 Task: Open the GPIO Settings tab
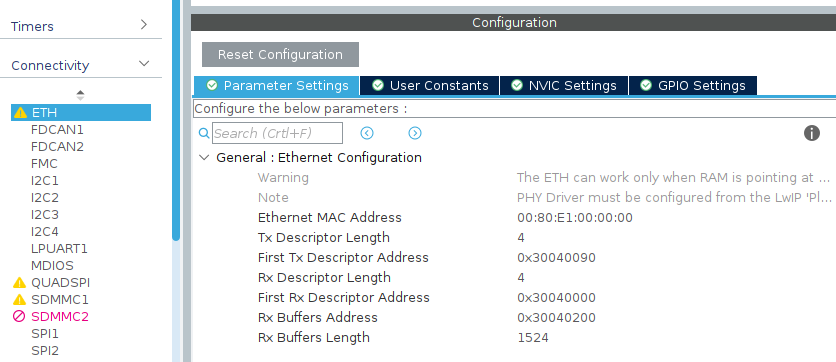[x=693, y=85]
